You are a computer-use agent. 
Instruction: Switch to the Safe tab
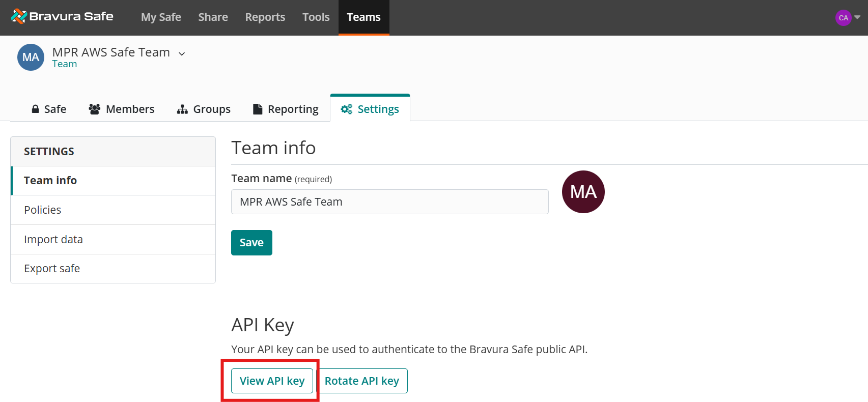(49, 109)
